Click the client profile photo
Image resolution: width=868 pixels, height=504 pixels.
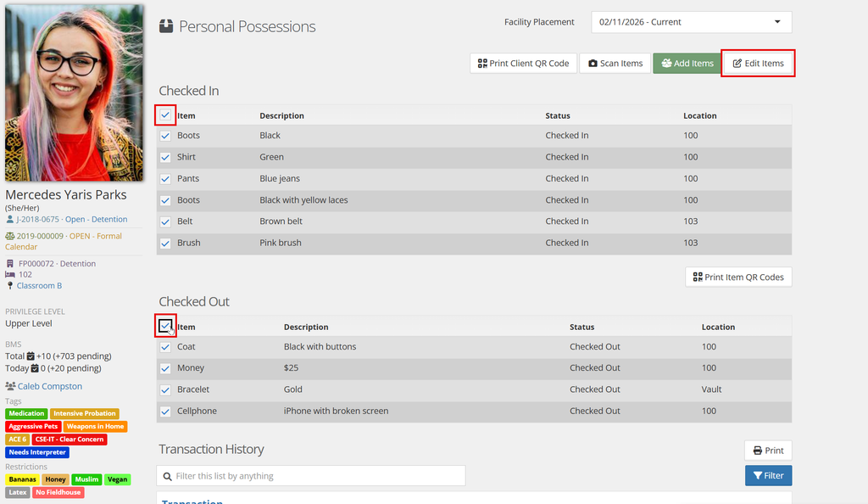[x=75, y=92]
